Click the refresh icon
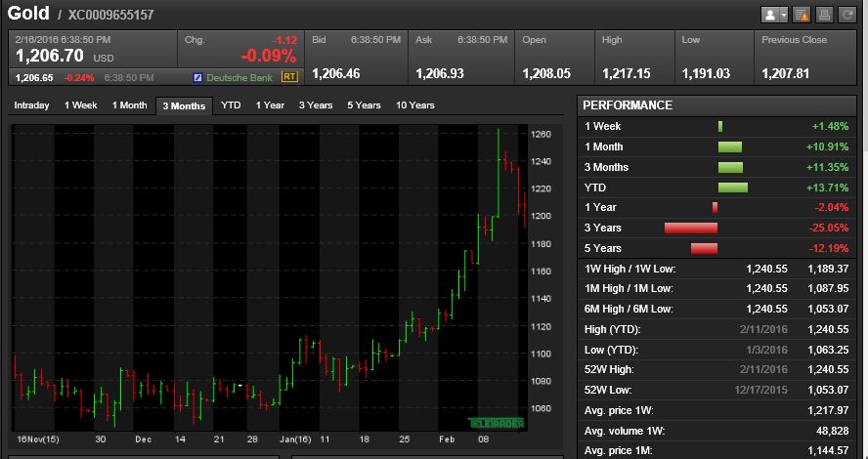This screenshot has height=459, width=868. point(846,15)
